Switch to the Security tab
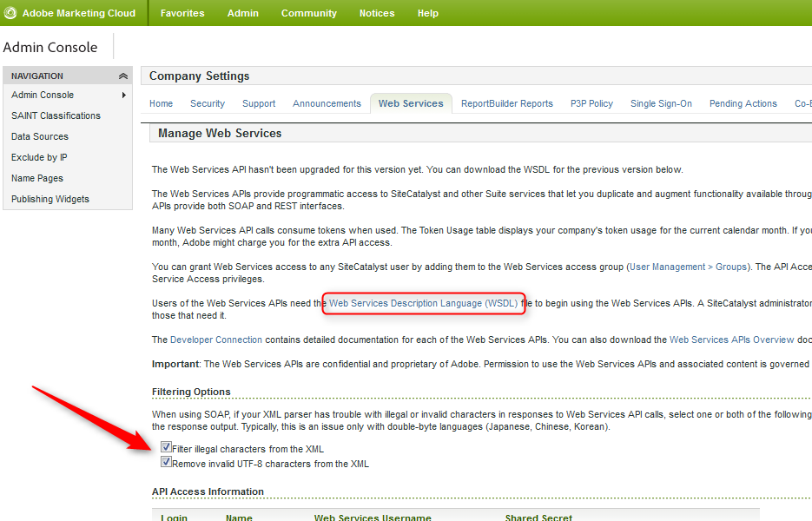 point(208,103)
